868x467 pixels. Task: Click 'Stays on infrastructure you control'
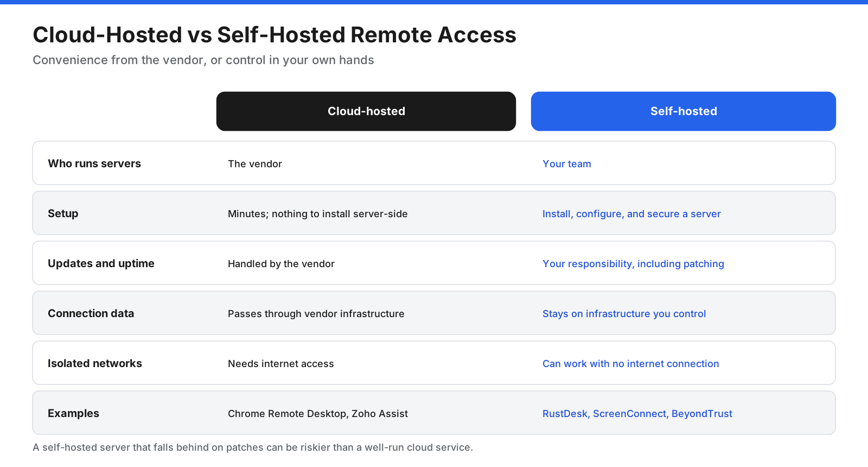point(624,314)
